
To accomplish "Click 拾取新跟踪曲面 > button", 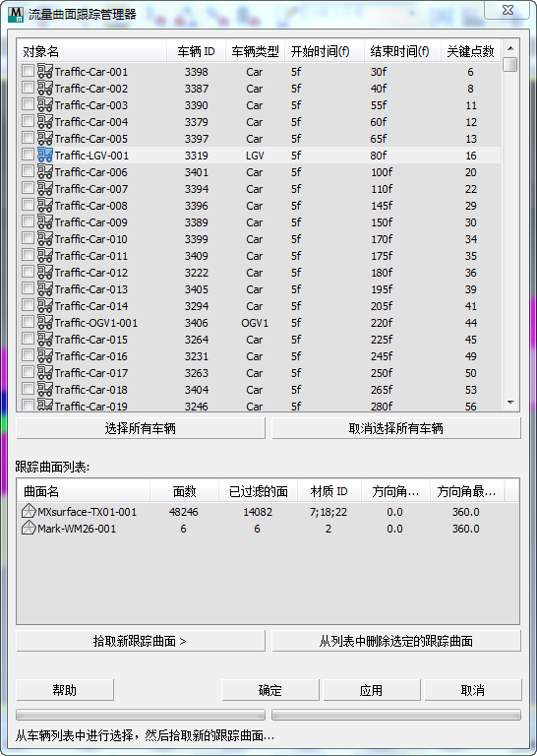I will pos(141,641).
